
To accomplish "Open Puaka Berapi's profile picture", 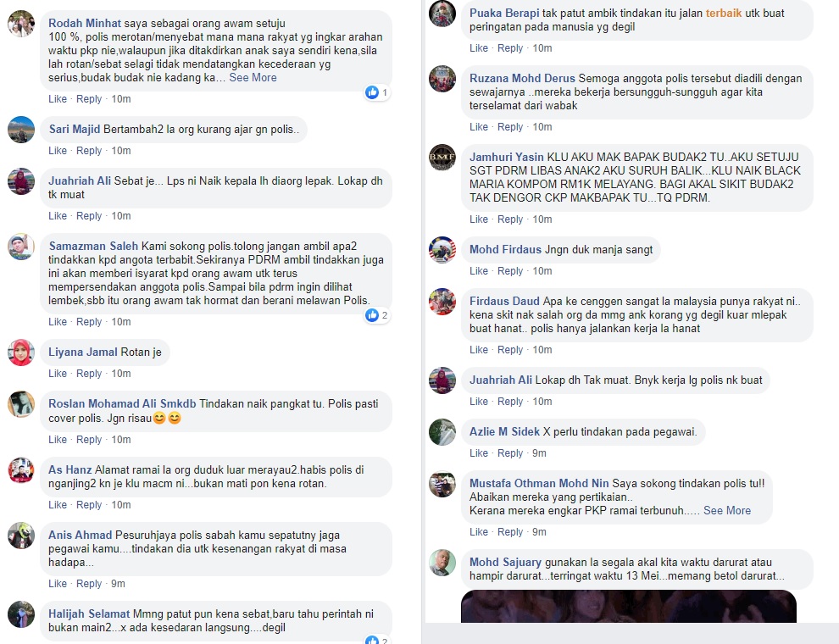I will coord(442,14).
